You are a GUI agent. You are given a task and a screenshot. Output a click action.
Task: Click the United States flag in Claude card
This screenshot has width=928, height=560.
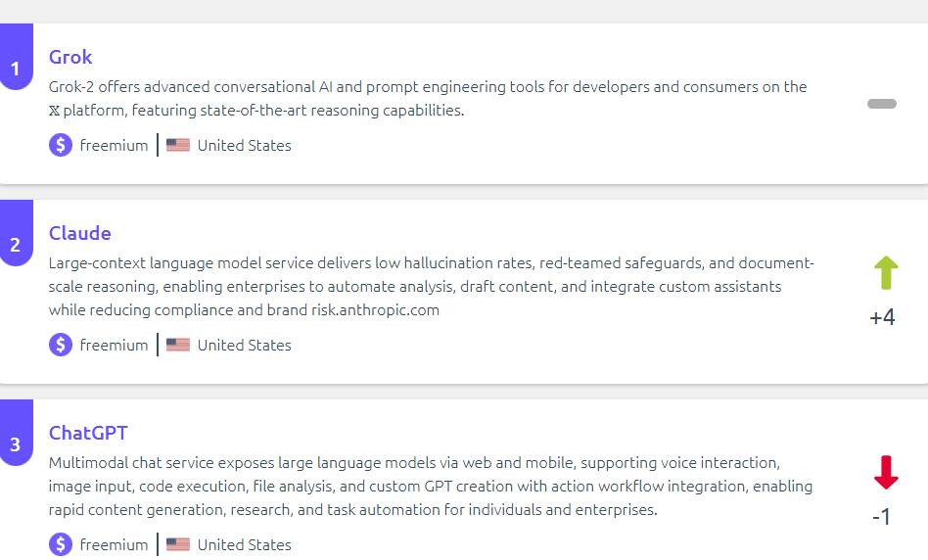[x=177, y=345]
